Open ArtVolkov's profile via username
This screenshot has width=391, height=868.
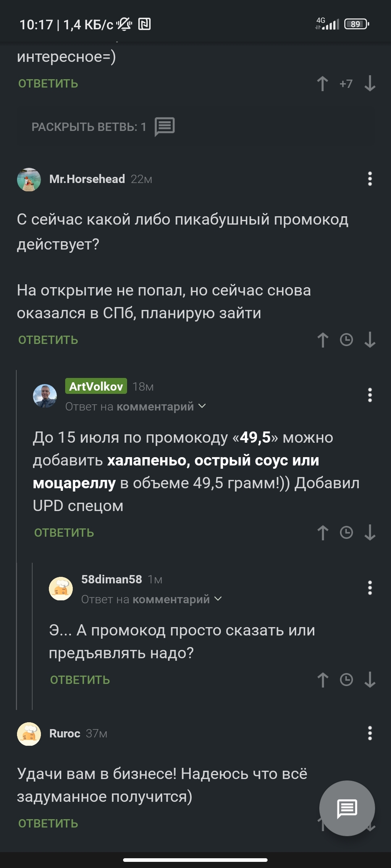coord(96,386)
